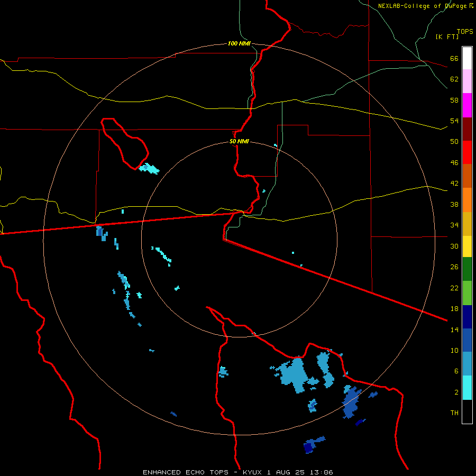Click the 50 NMI range ring label

pos(239,141)
